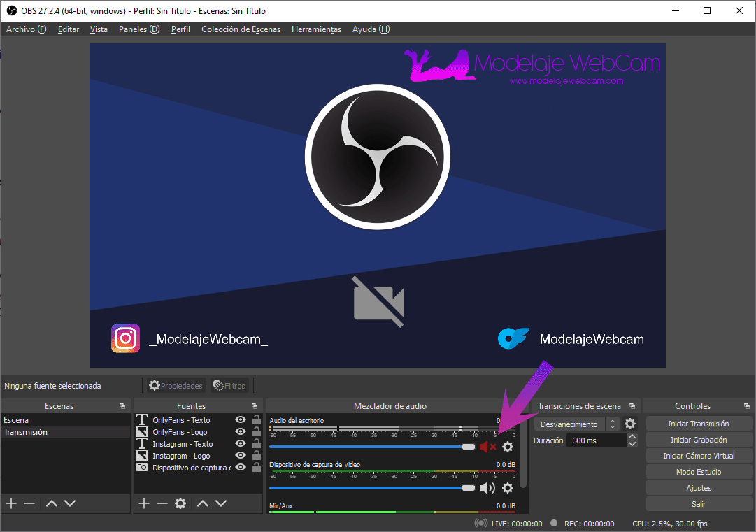Unlock the OnlyFans - Logo source
This screenshot has width=756, height=532.
click(257, 432)
